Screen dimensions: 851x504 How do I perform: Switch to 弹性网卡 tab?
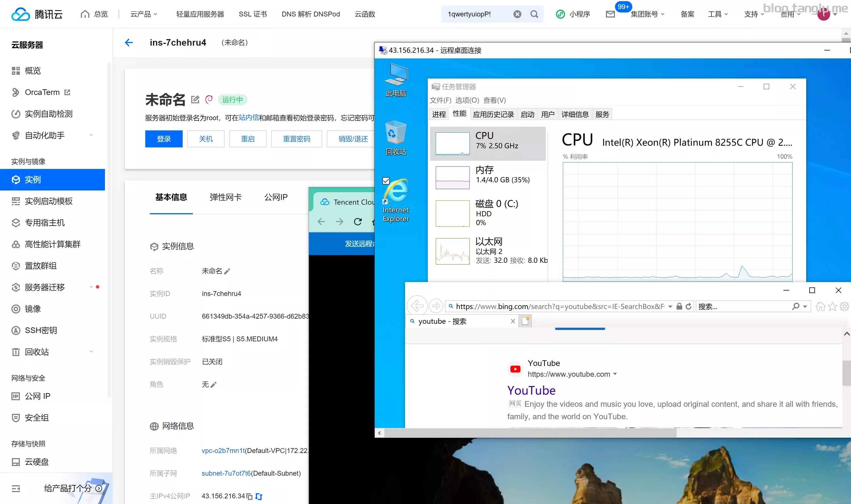[225, 197]
